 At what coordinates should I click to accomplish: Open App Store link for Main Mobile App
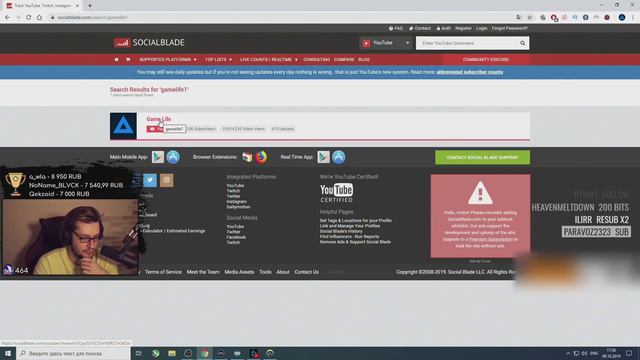[x=173, y=157]
